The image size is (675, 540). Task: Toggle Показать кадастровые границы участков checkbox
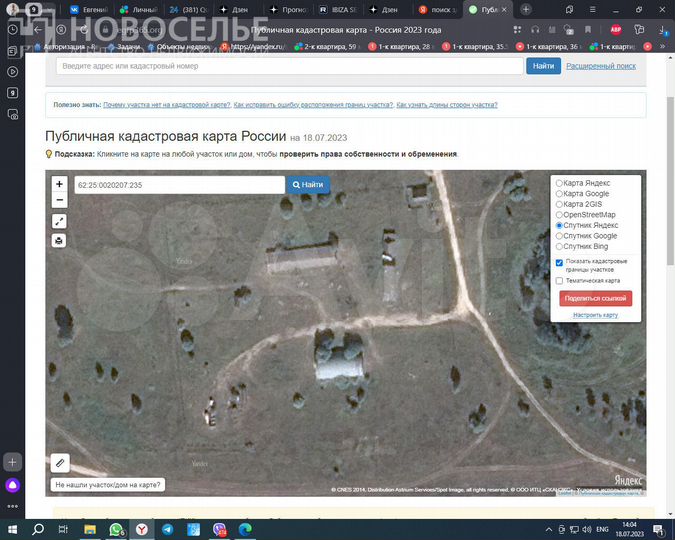(559, 263)
